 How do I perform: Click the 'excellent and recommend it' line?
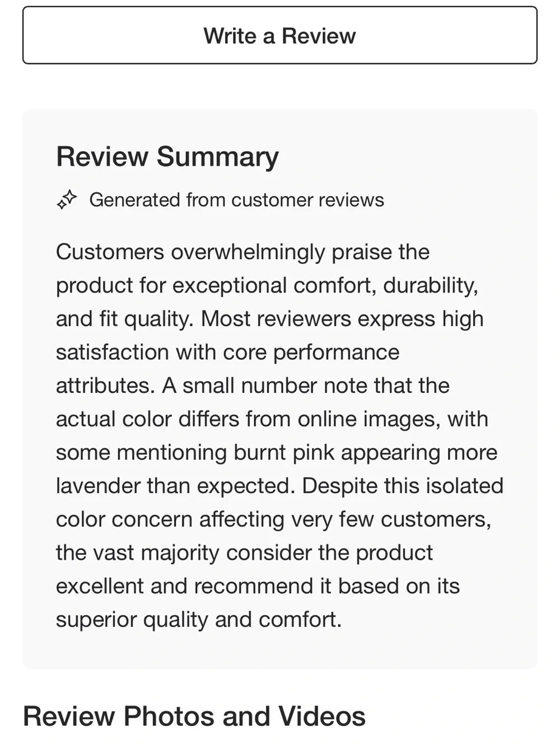point(258,586)
